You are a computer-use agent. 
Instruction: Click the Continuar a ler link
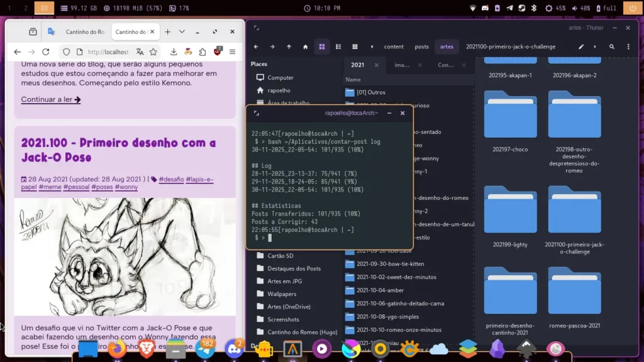click(x=50, y=99)
